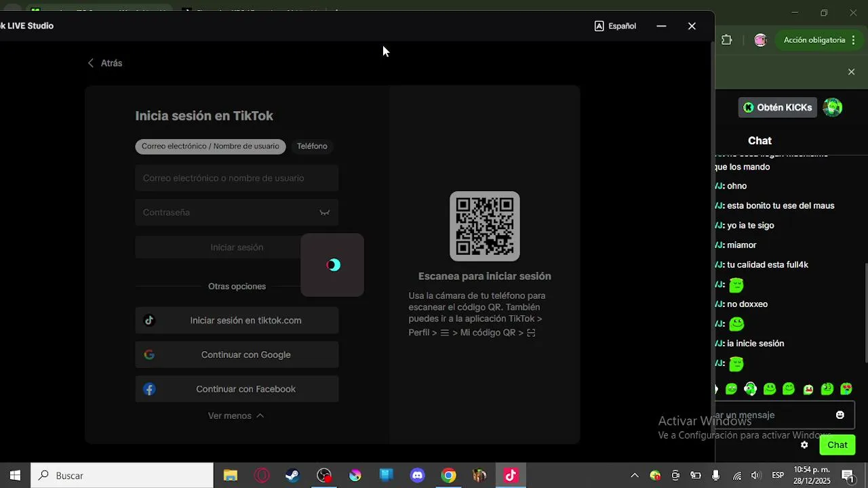Open Google Chrome from the taskbar

[448, 476]
